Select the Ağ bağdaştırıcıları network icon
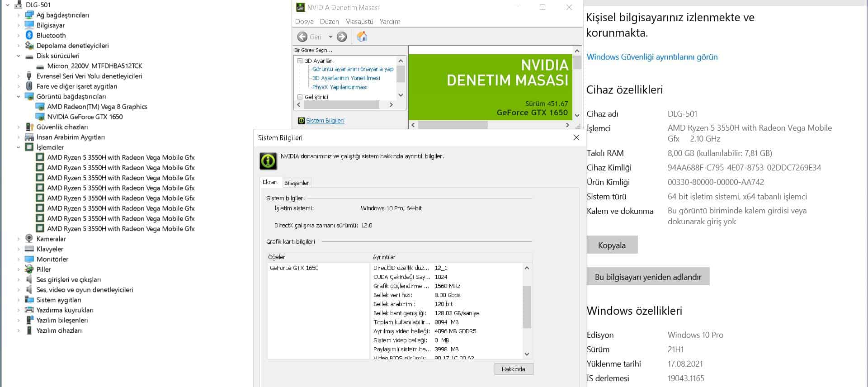The height and width of the screenshot is (387, 868). 29,15
